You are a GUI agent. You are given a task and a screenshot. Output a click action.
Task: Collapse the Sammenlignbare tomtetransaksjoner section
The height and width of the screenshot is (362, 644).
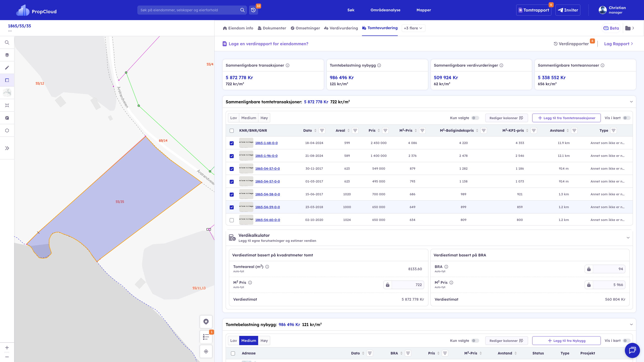(x=631, y=102)
